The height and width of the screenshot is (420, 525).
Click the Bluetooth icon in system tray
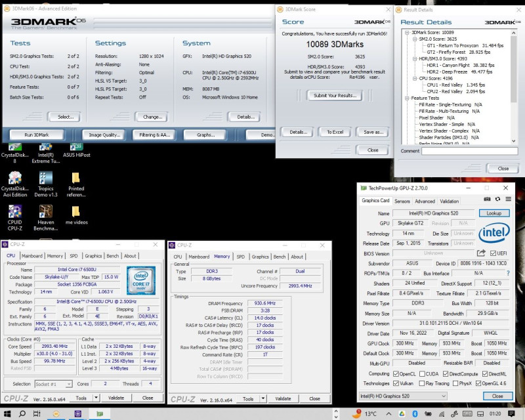(x=415, y=413)
